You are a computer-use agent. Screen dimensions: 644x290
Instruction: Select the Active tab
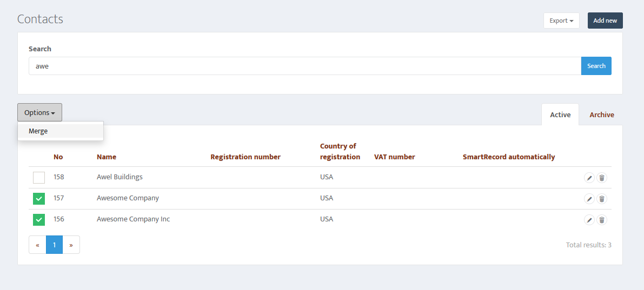click(560, 115)
